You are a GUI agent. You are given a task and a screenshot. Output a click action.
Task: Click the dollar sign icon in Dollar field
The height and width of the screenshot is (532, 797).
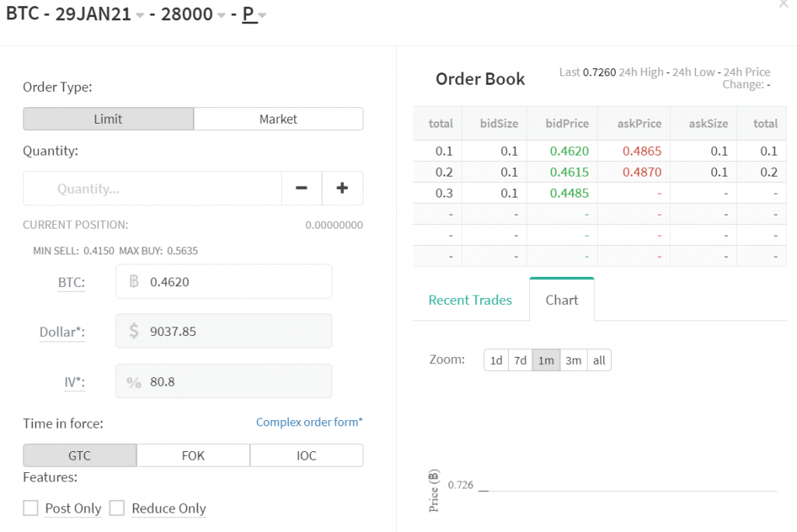pyautogui.click(x=134, y=331)
